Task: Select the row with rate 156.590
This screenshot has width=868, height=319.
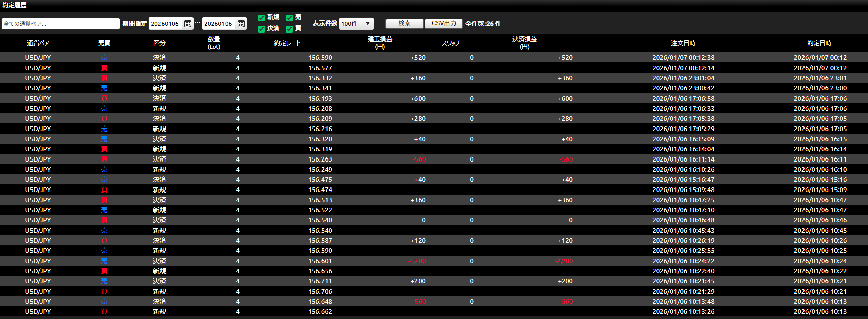Action: tap(320, 58)
